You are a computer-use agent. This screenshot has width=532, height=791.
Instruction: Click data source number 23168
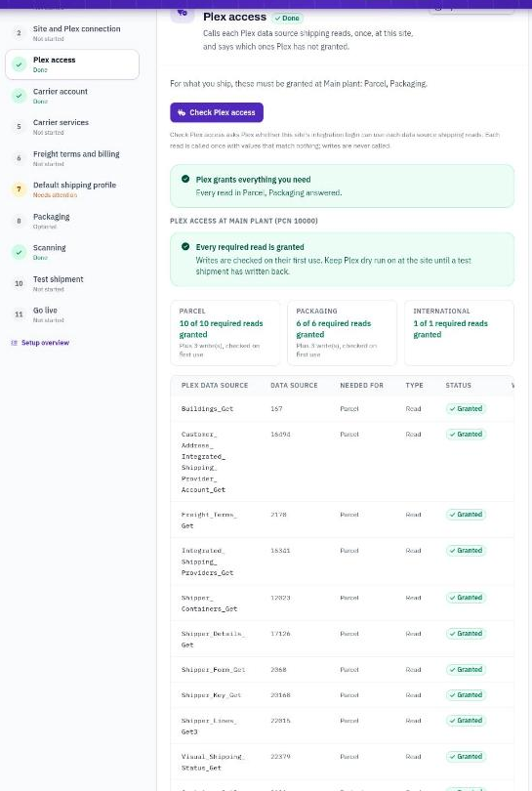coord(280,695)
